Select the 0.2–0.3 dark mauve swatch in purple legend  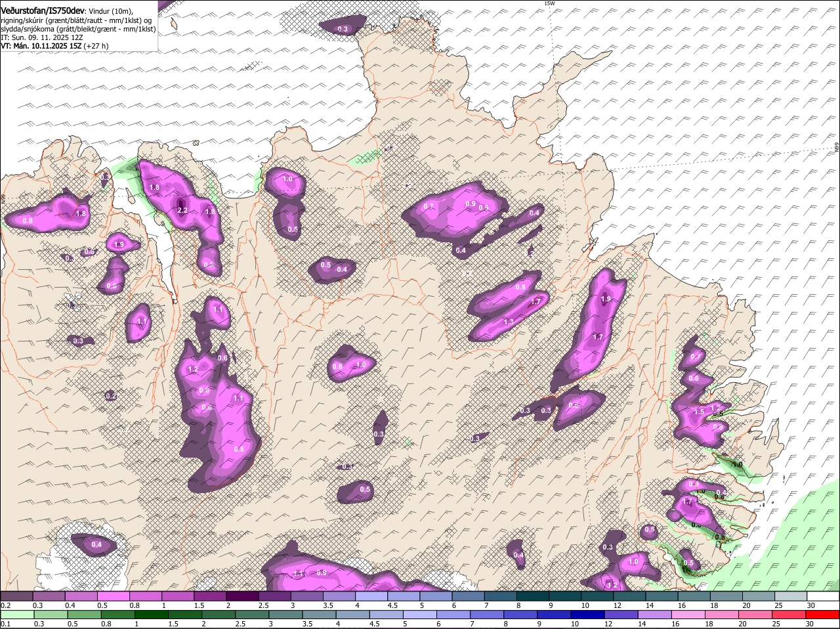pyautogui.click(x=16, y=596)
